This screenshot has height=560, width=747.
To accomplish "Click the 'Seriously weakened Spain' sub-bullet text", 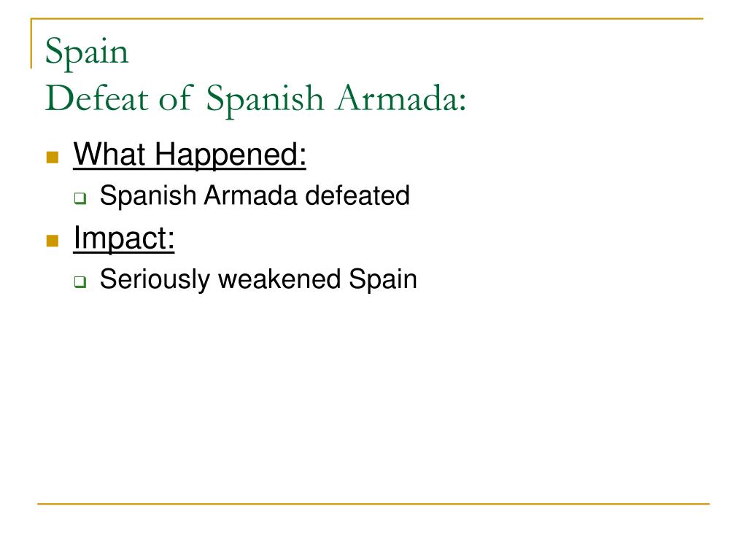I will [259, 279].
